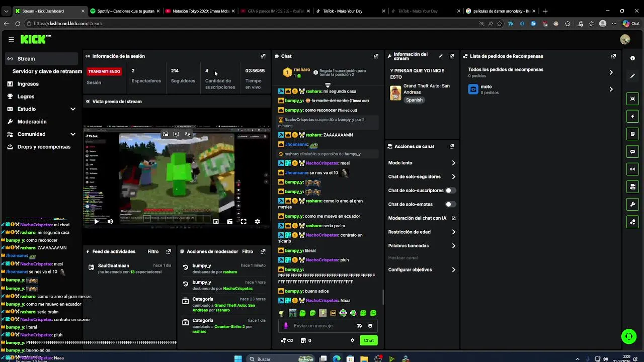Open emoji picker in chat input

(x=370, y=326)
